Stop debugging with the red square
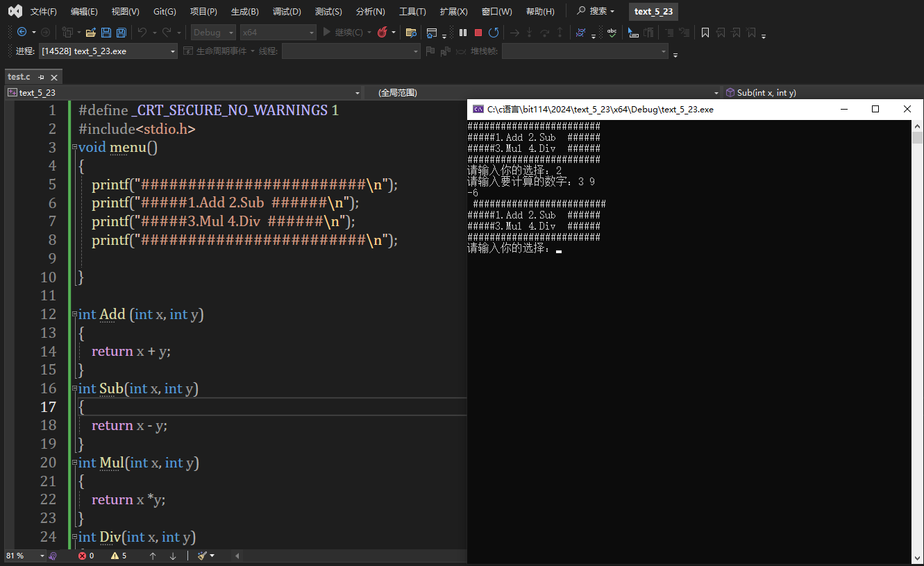924x566 pixels. pos(478,32)
